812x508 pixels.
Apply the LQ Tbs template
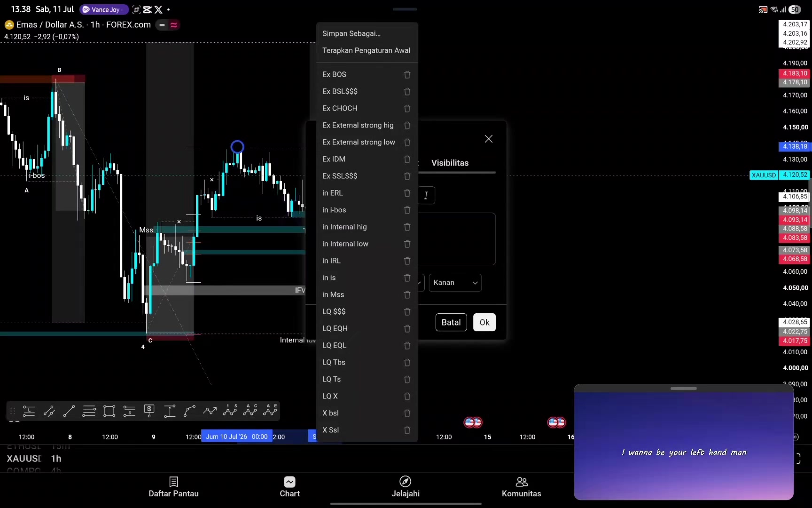pos(334,362)
